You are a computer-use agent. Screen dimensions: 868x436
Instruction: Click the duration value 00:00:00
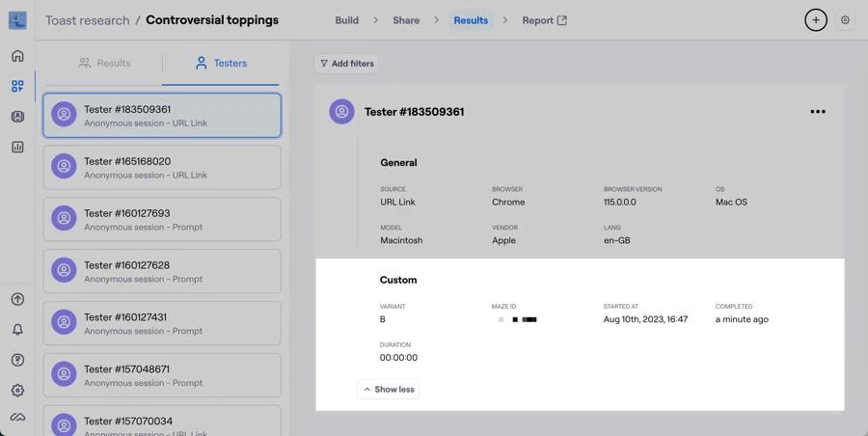(x=398, y=358)
